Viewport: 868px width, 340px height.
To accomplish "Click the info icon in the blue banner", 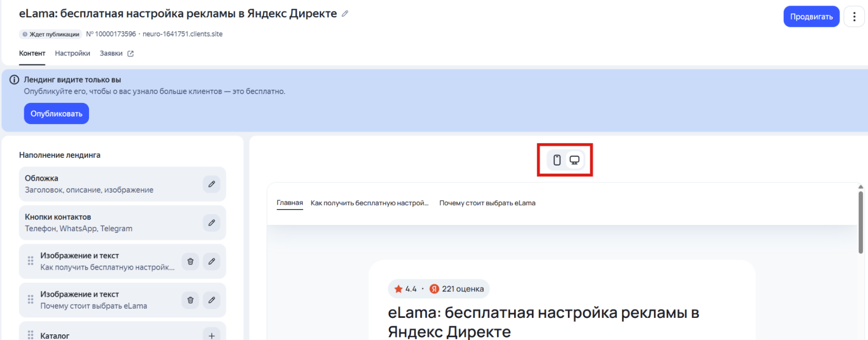I will click(x=14, y=80).
